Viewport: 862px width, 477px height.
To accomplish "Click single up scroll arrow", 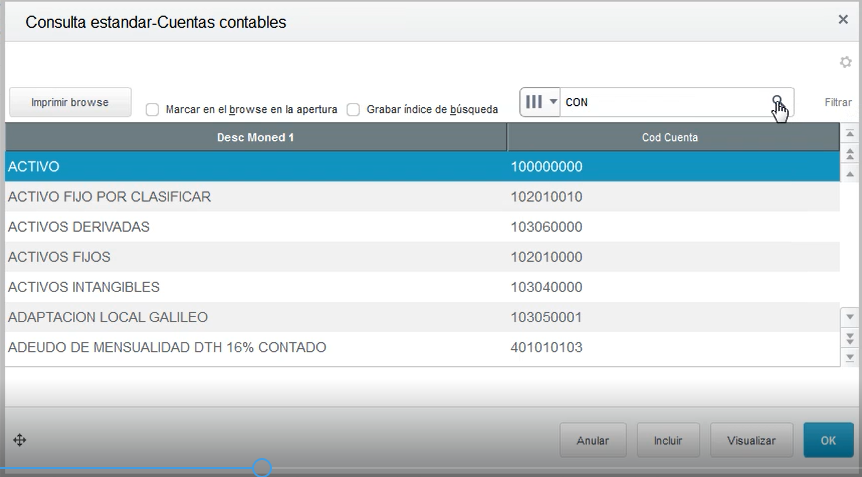I will (850, 174).
